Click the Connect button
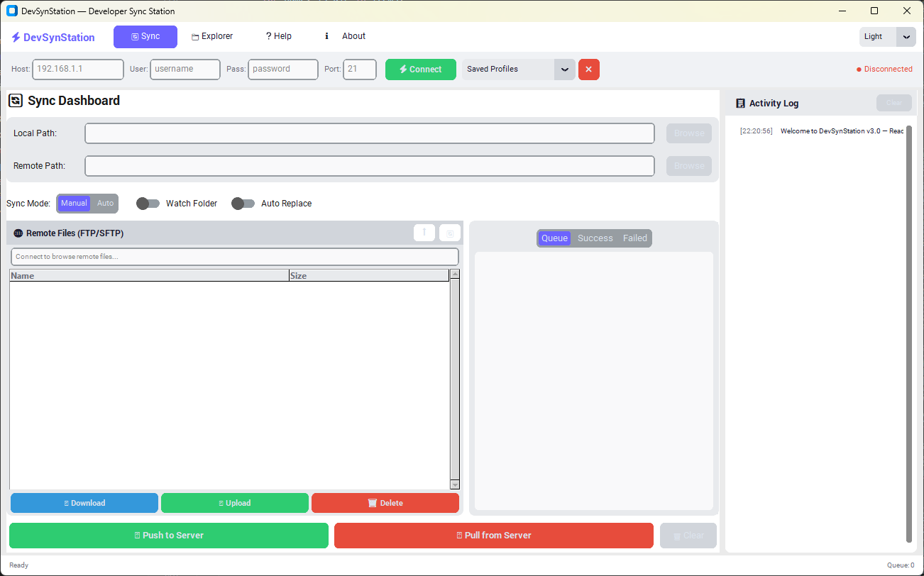Screen dimensions: 924x576 (420, 69)
